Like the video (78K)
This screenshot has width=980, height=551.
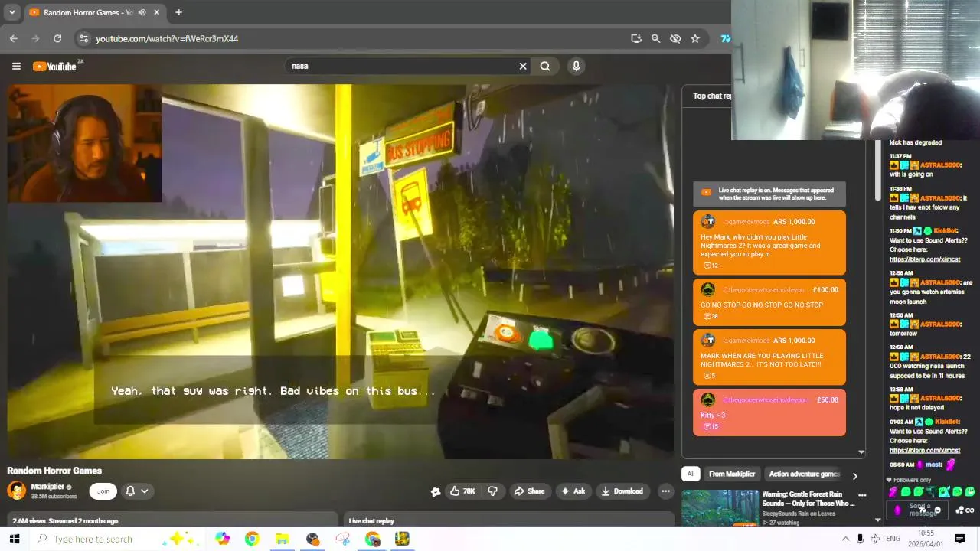462,491
